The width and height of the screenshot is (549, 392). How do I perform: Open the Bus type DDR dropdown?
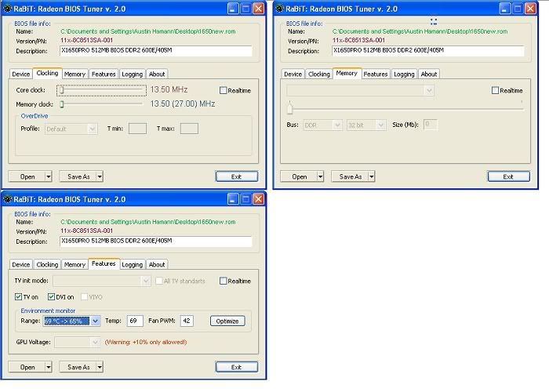[x=337, y=125]
